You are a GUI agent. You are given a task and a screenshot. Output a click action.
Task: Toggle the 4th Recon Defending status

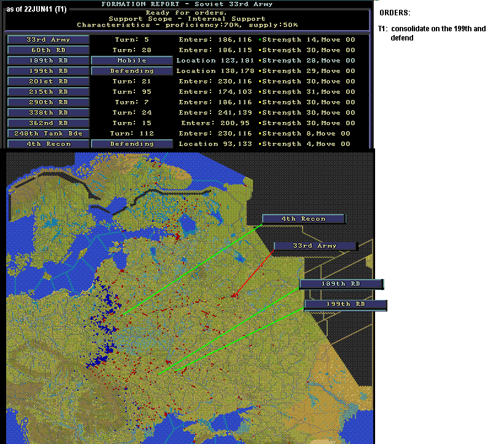(x=132, y=144)
